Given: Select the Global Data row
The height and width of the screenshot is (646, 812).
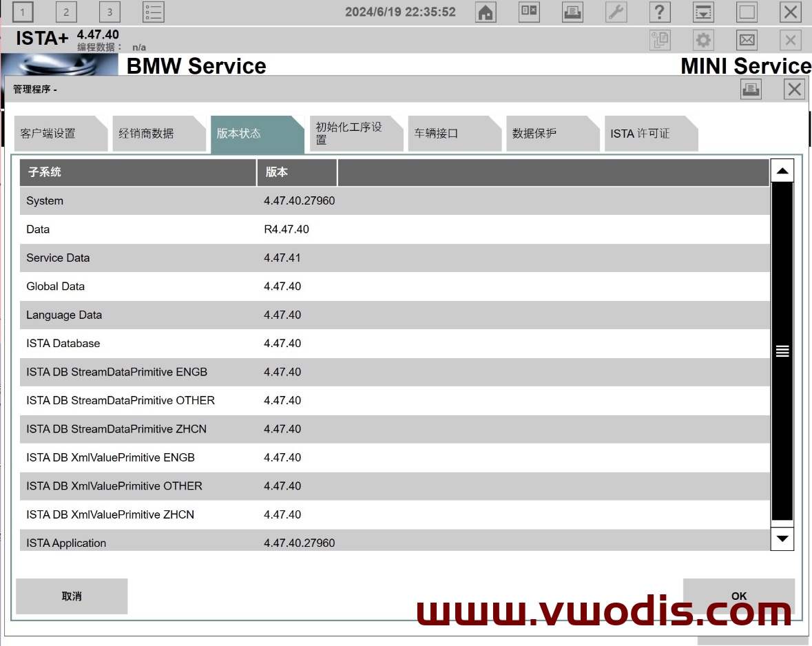Looking at the screenshot, I should click(395, 286).
